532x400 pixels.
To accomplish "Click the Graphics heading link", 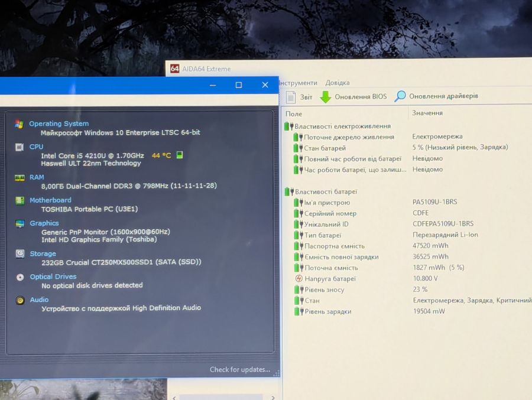I will (44, 223).
